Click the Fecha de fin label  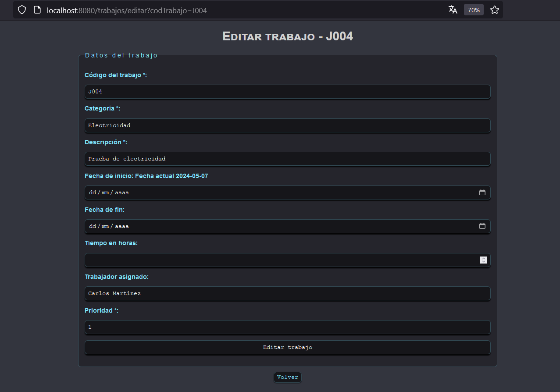(104, 210)
